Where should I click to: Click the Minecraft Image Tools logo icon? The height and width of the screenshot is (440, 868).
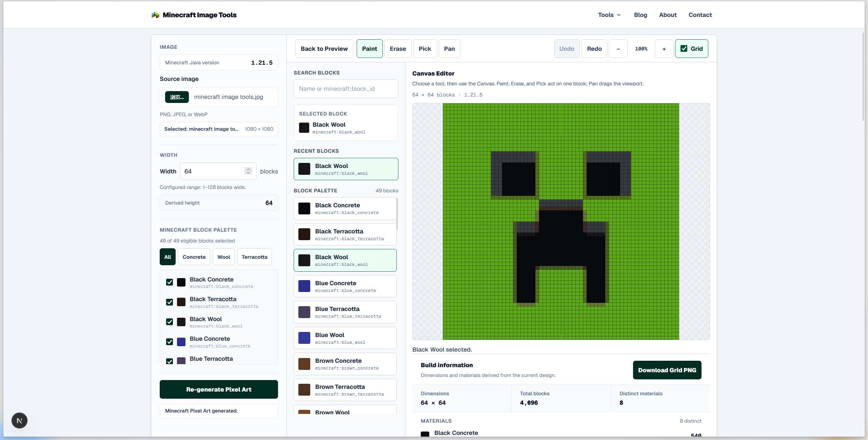point(155,15)
